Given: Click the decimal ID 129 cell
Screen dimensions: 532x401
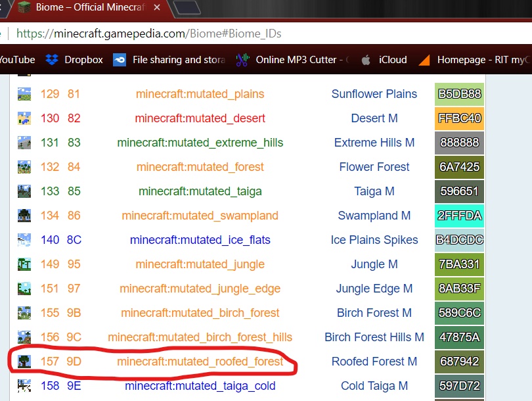Looking at the screenshot, I should coord(50,94).
